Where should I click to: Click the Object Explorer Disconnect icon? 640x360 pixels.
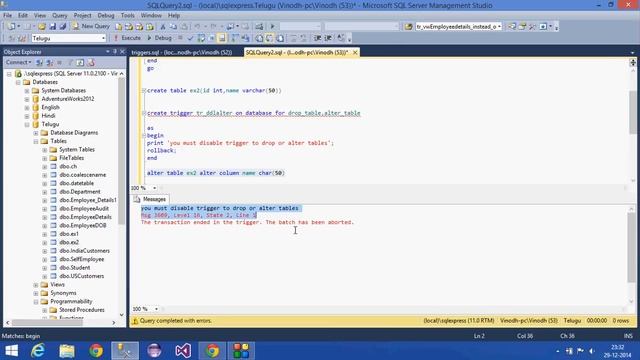pos(49,62)
